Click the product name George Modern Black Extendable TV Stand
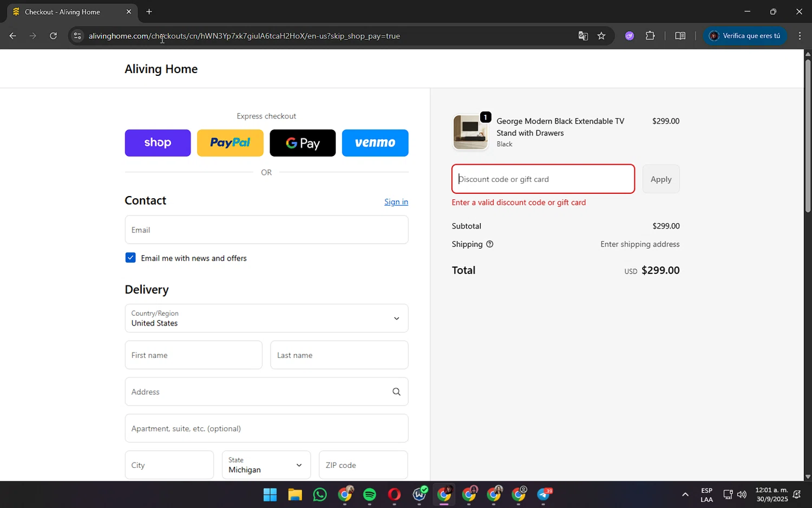The height and width of the screenshot is (508, 812). [560, 127]
